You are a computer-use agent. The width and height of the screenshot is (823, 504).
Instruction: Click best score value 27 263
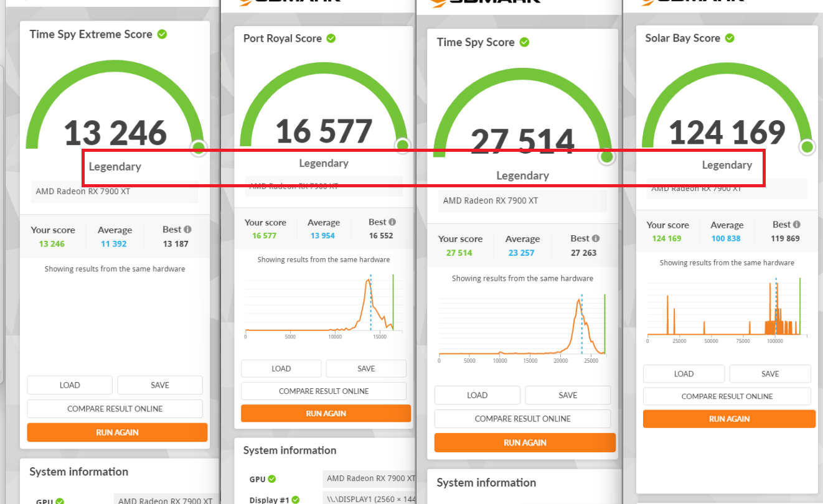point(584,253)
